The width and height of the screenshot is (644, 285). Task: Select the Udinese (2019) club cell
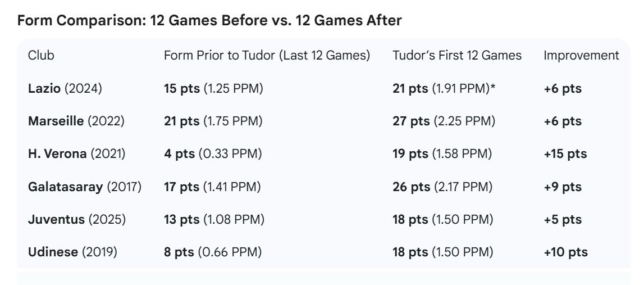pyautogui.click(x=72, y=252)
